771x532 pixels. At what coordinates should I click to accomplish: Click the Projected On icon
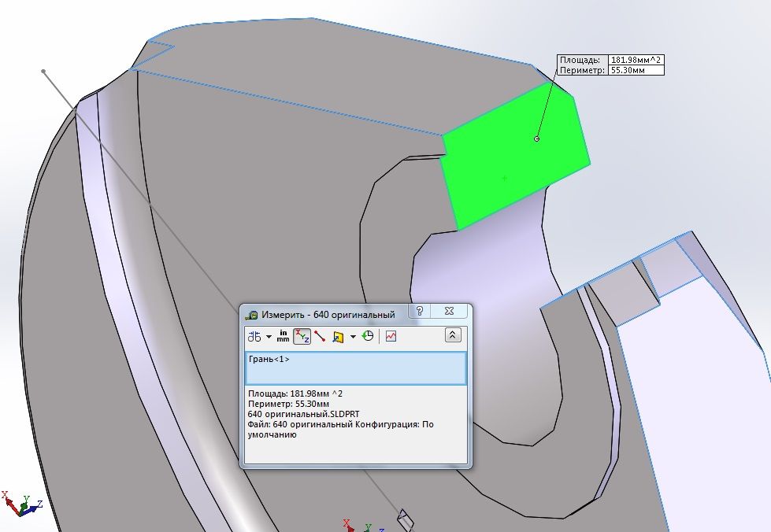pyautogui.click(x=338, y=337)
